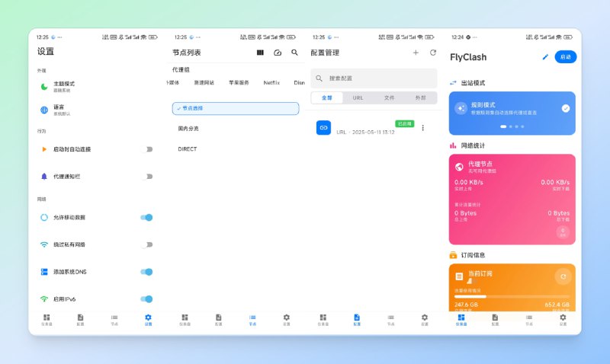Click the plus icon in 配置管理
This screenshot has width=610, height=364.
416,53
